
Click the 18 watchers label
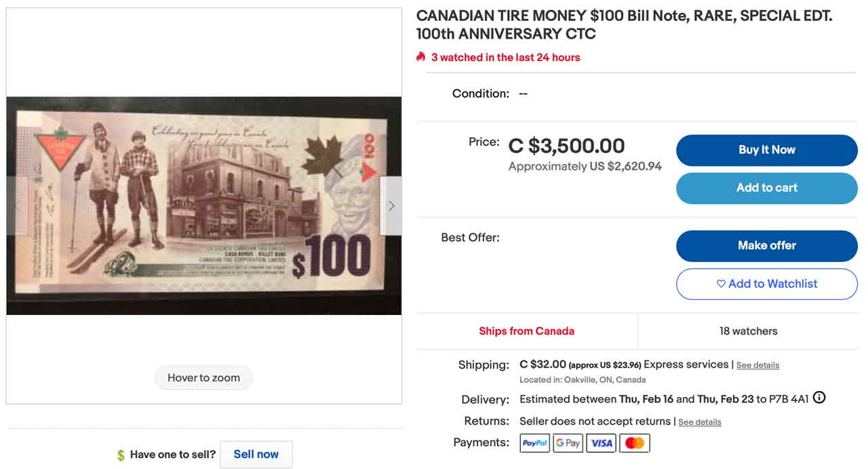pos(748,331)
